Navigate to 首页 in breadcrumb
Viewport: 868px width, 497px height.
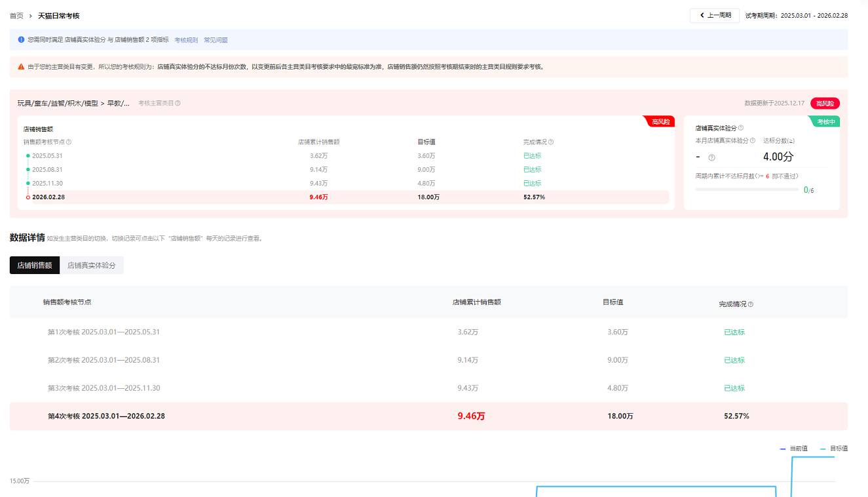click(16, 16)
